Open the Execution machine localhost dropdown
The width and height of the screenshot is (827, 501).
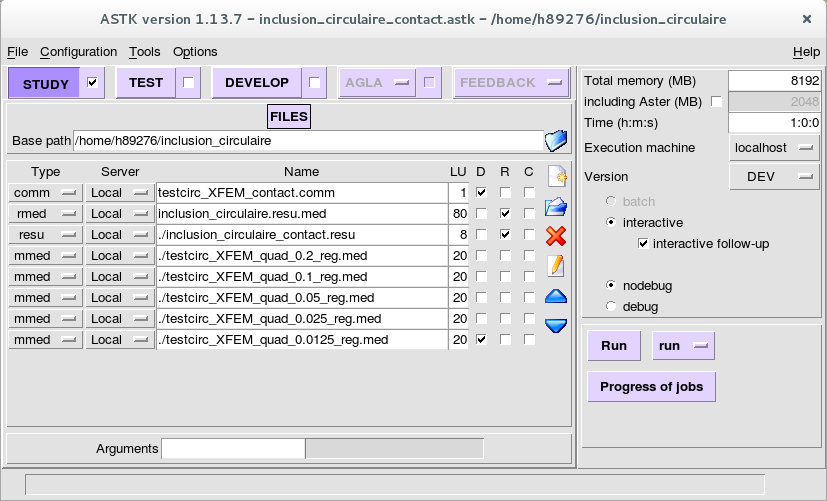coord(774,147)
